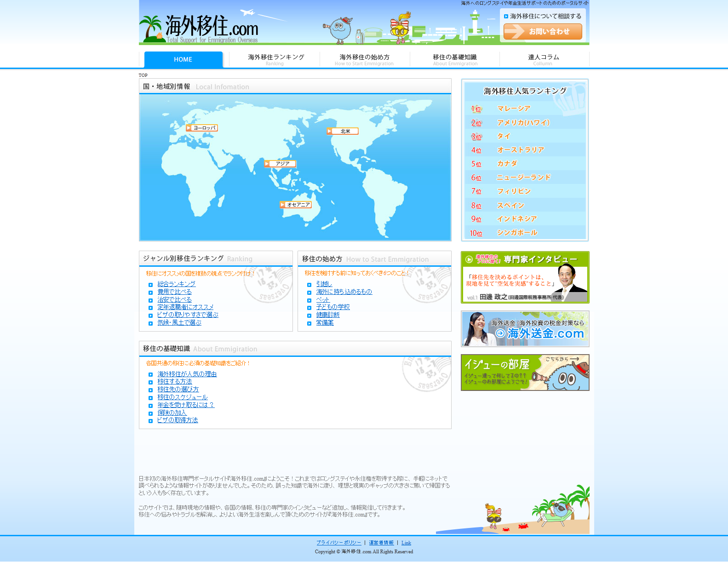Open the 移住の基礎知識 menu tab
The image size is (728, 562).
(455, 59)
